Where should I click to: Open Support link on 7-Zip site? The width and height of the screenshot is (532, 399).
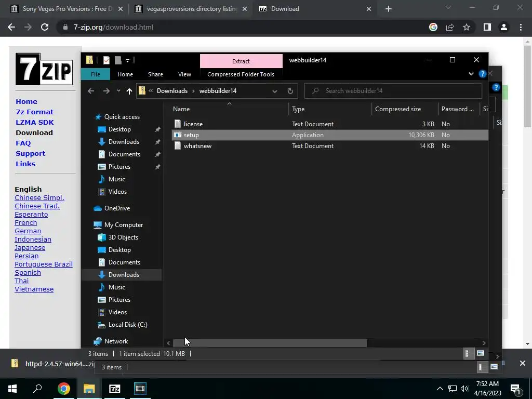tap(30, 154)
